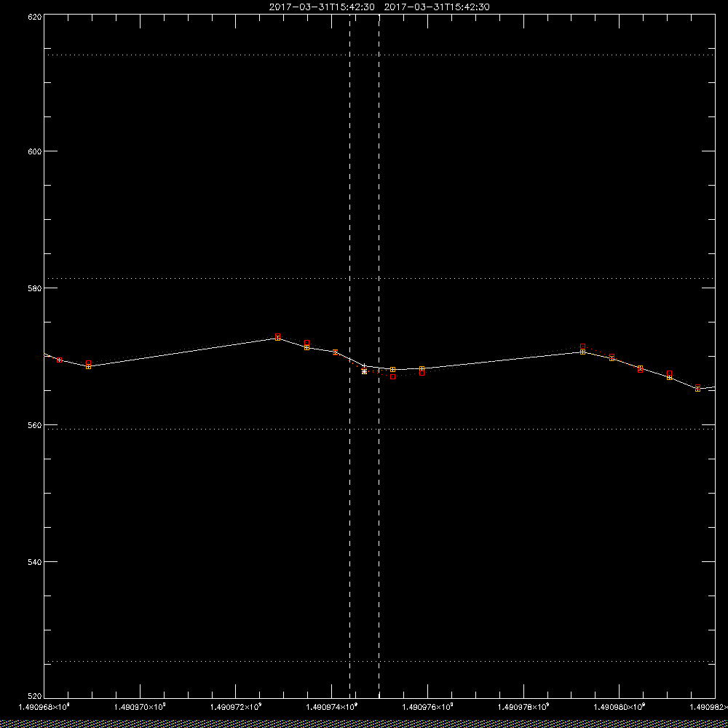Click the x-axis label 1.490972×10⁹
The image size is (728, 728).
point(236,707)
